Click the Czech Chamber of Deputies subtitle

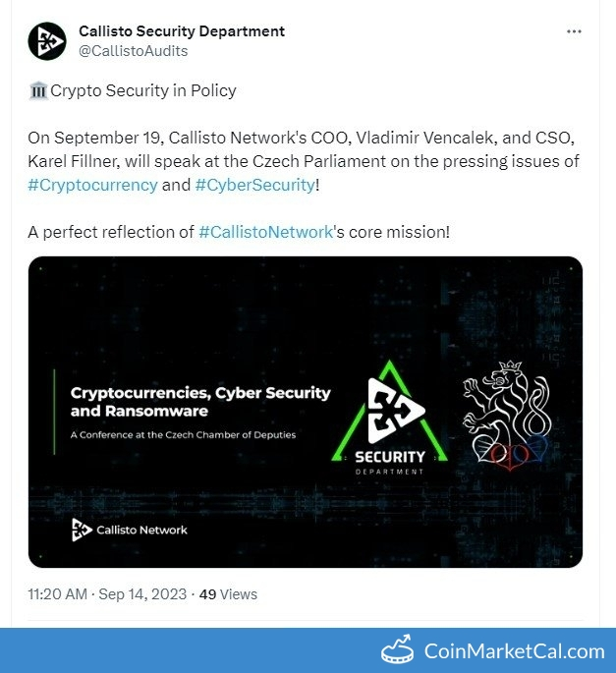point(183,434)
